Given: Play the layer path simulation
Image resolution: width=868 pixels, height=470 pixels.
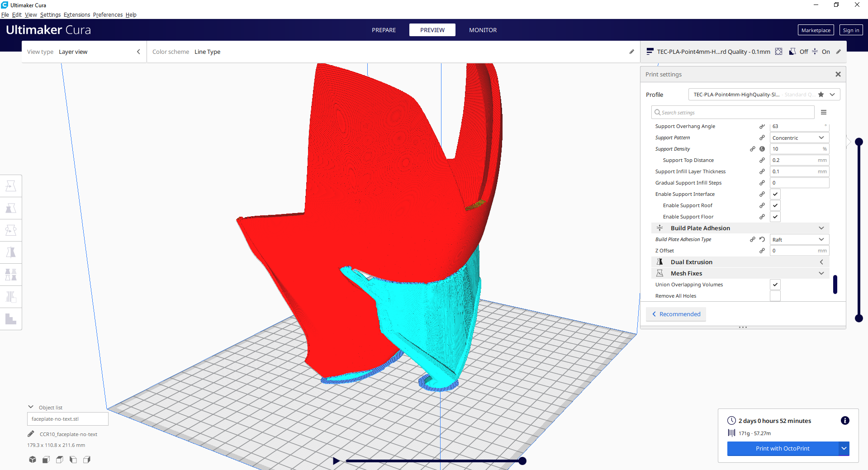Looking at the screenshot, I should click(x=336, y=461).
